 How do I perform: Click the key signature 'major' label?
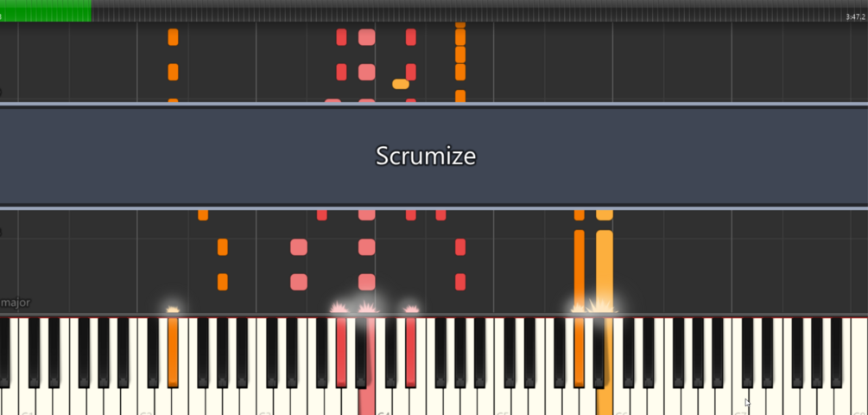point(16,303)
